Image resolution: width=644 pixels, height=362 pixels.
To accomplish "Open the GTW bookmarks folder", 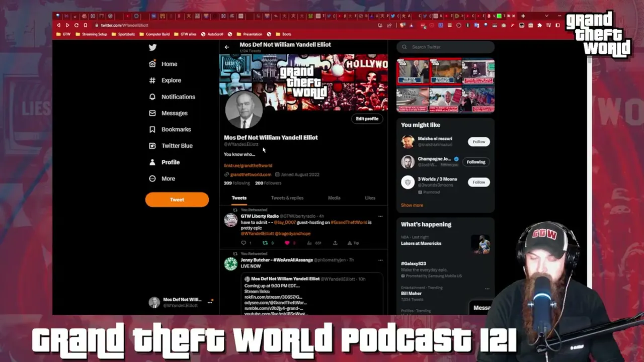I will pos(63,34).
